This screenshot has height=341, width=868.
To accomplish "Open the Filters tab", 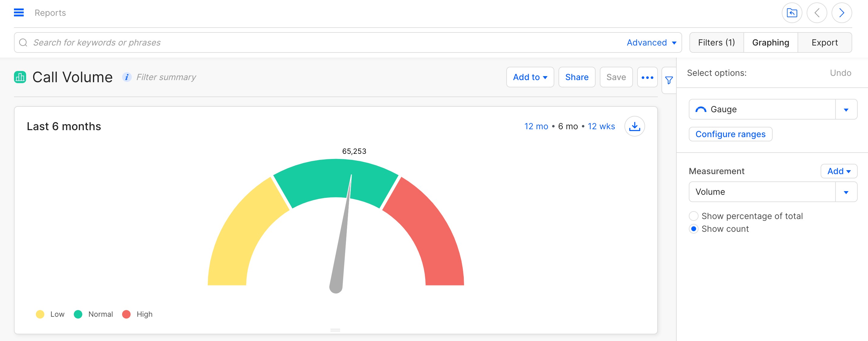I will click(716, 42).
